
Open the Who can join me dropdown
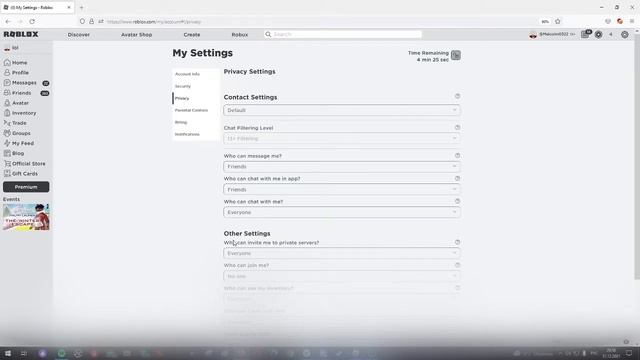coord(342,276)
